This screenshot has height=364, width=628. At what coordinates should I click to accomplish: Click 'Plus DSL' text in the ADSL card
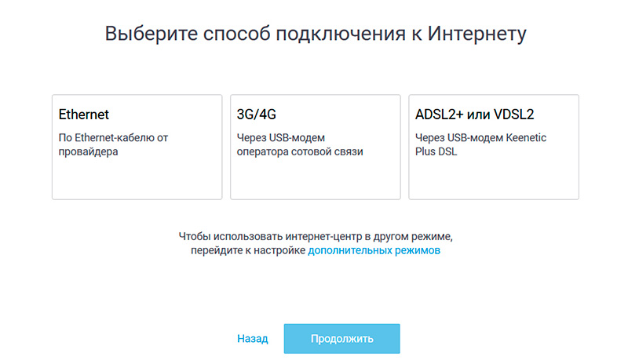pyautogui.click(x=436, y=151)
